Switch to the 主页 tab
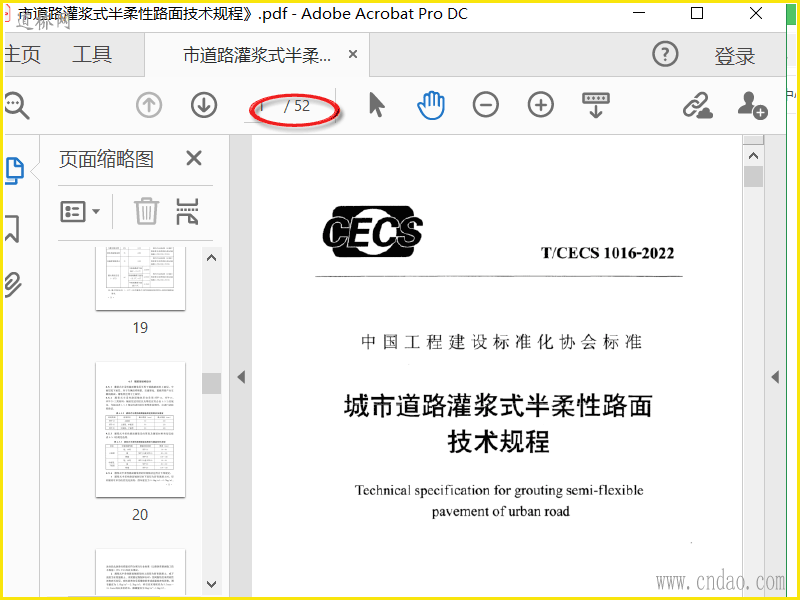The width and height of the screenshot is (800, 600). pos(21,54)
